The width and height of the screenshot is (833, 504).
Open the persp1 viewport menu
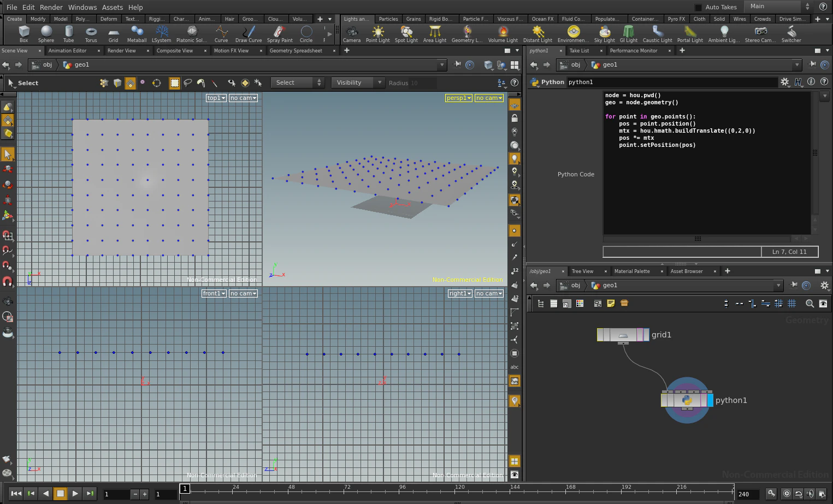coord(459,98)
